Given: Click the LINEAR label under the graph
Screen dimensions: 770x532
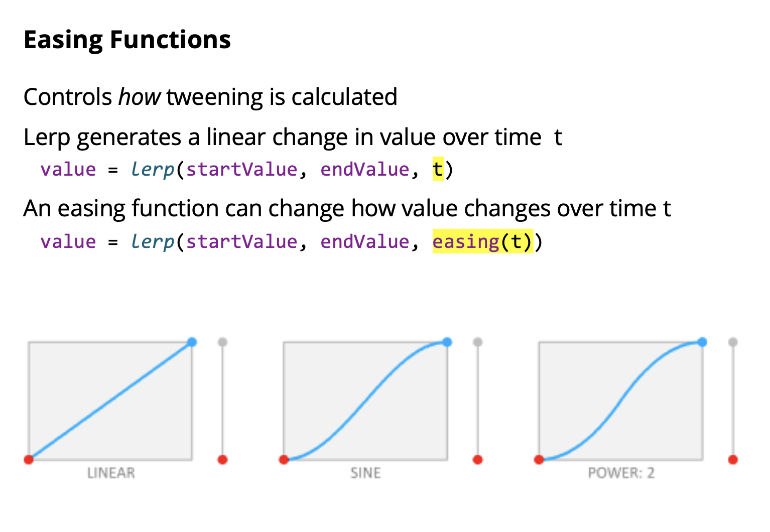Looking at the screenshot, I should (111, 473).
